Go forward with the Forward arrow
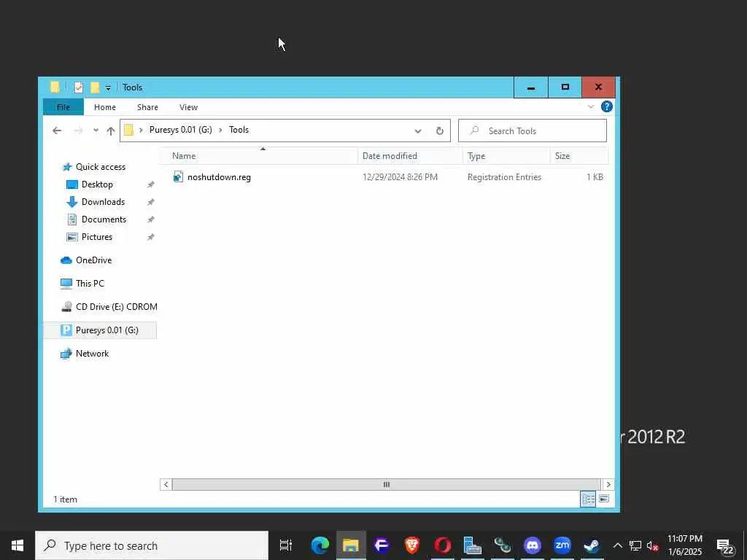This screenshot has height=560, width=747. point(79,131)
